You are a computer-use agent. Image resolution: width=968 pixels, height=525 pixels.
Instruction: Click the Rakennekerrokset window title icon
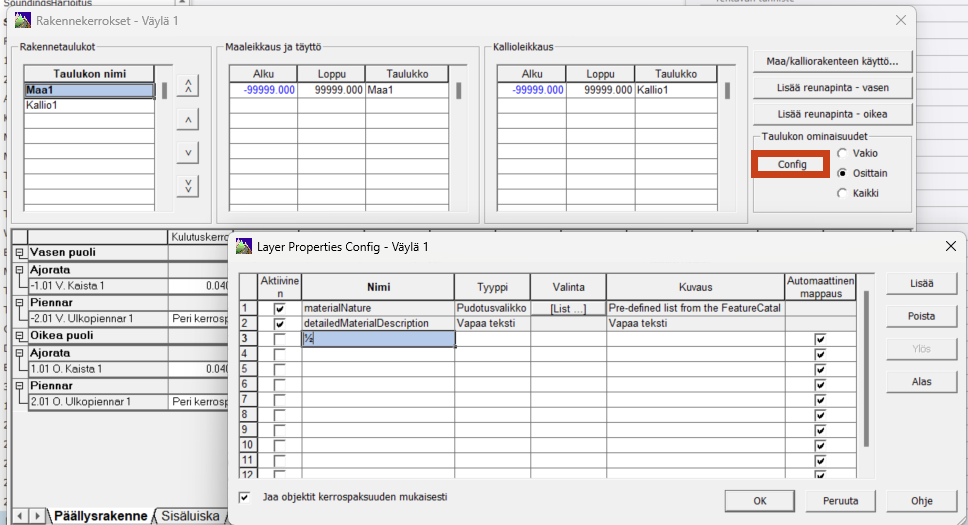(23, 20)
